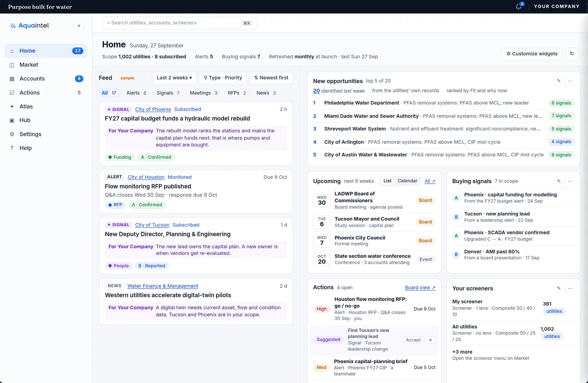This screenshot has height=383, width=588.
Task: Open the Upcoming All link
Action: coord(430,181)
